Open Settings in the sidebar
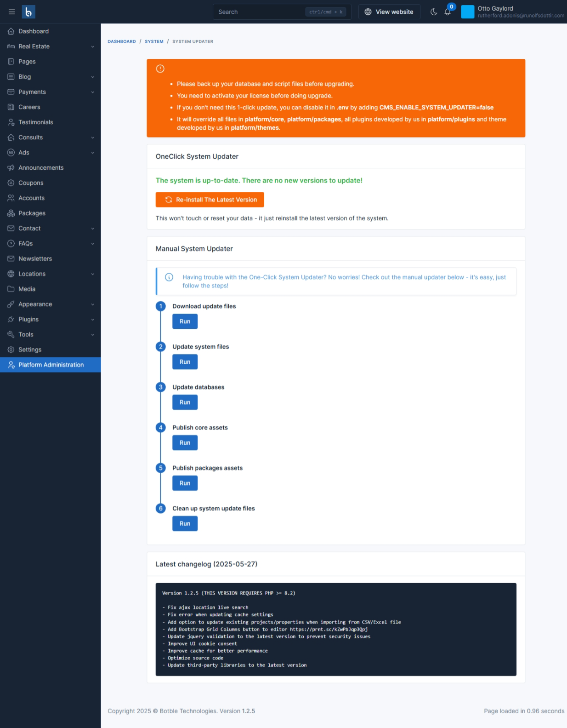This screenshot has width=567, height=728. (51, 350)
